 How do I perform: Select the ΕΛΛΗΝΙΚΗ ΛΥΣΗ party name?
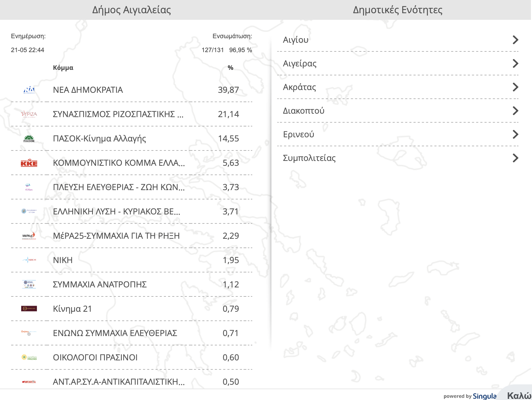[x=117, y=212]
